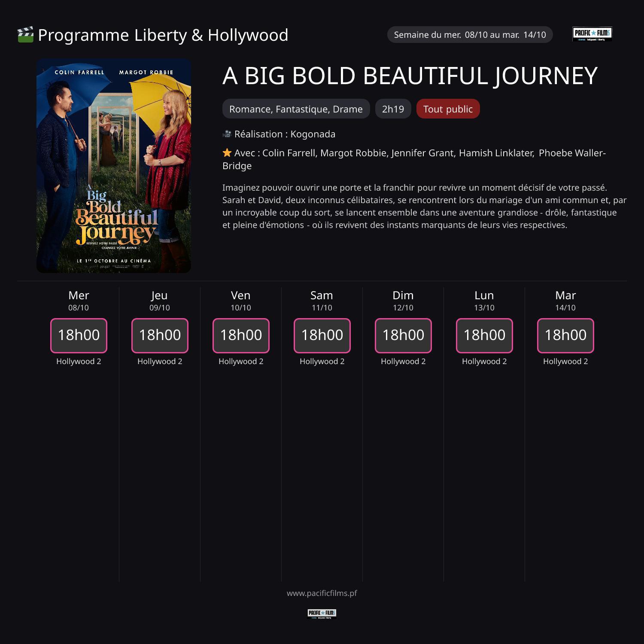The height and width of the screenshot is (644, 644).
Task: Open the www.pacificfilms.pf link
Action: click(x=322, y=593)
